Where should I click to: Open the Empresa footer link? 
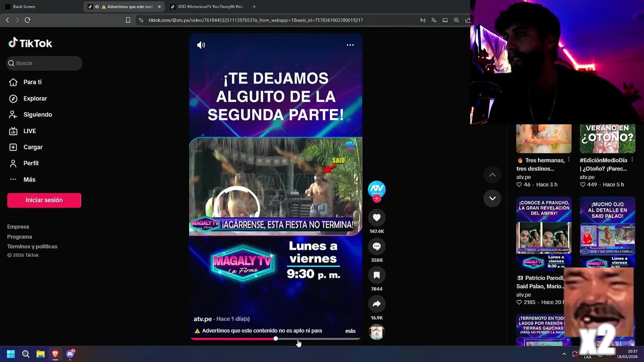pyautogui.click(x=18, y=227)
